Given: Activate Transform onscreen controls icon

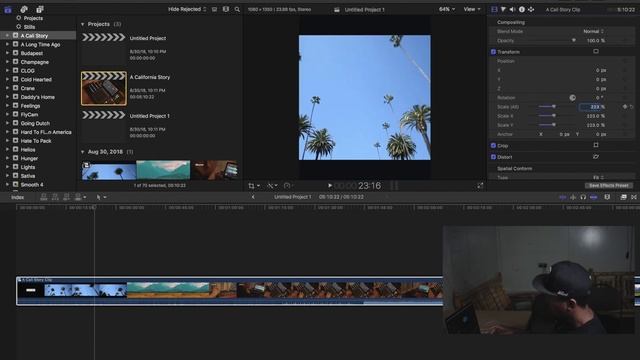Looking at the screenshot, I should [x=596, y=51].
